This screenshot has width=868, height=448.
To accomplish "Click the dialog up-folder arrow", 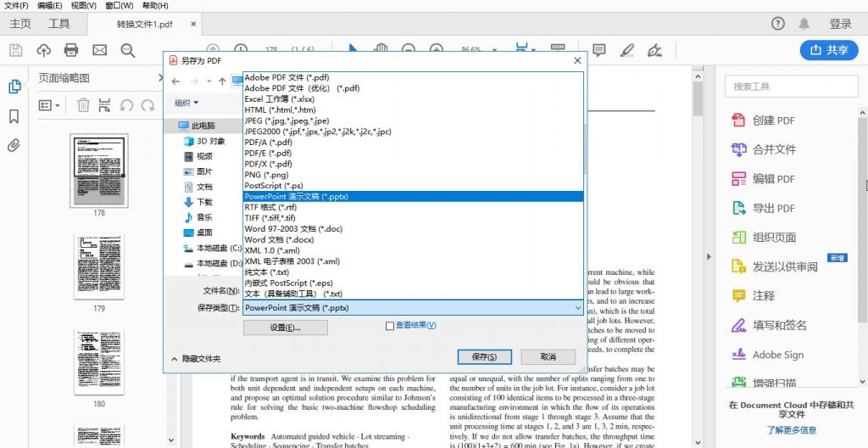I will pos(222,81).
